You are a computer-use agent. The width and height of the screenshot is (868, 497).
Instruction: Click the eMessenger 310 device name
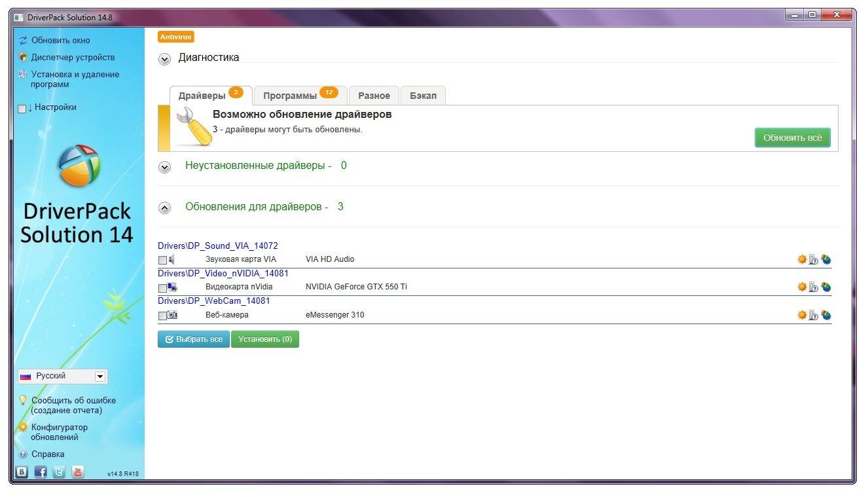click(x=335, y=315)
